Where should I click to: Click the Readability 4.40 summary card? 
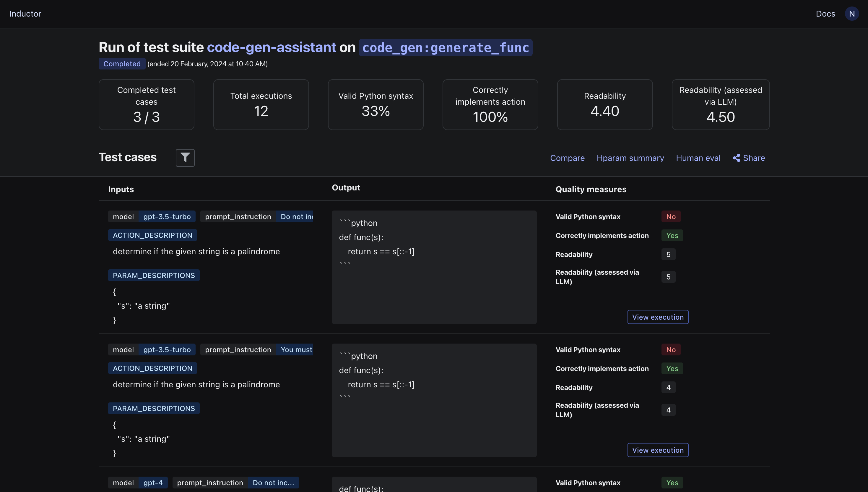click(x=604, y=105)
